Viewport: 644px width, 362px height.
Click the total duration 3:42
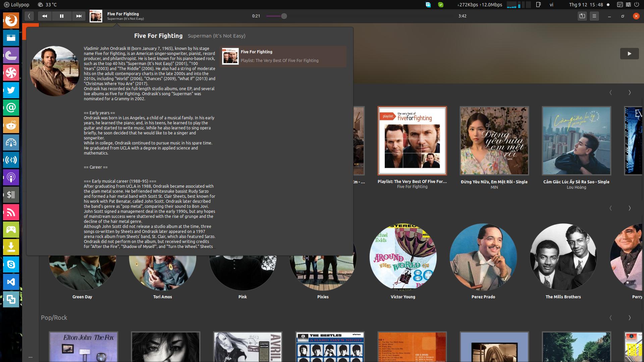tap(463, 16)
